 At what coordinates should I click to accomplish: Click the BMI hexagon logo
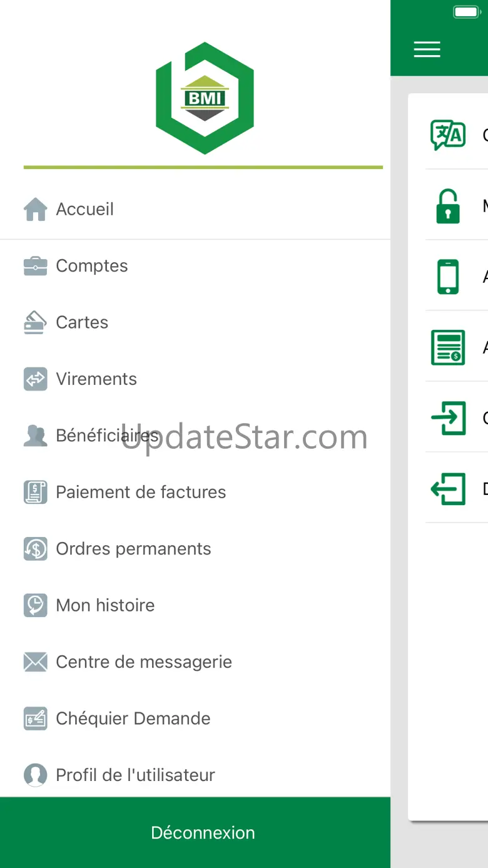[x=205, y=98]
